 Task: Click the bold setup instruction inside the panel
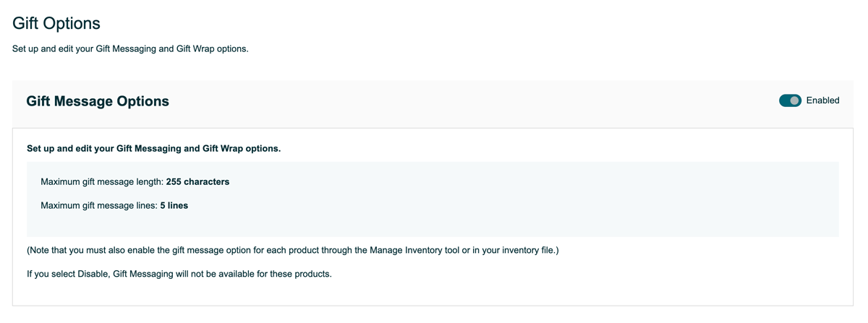tap(153, 148)
